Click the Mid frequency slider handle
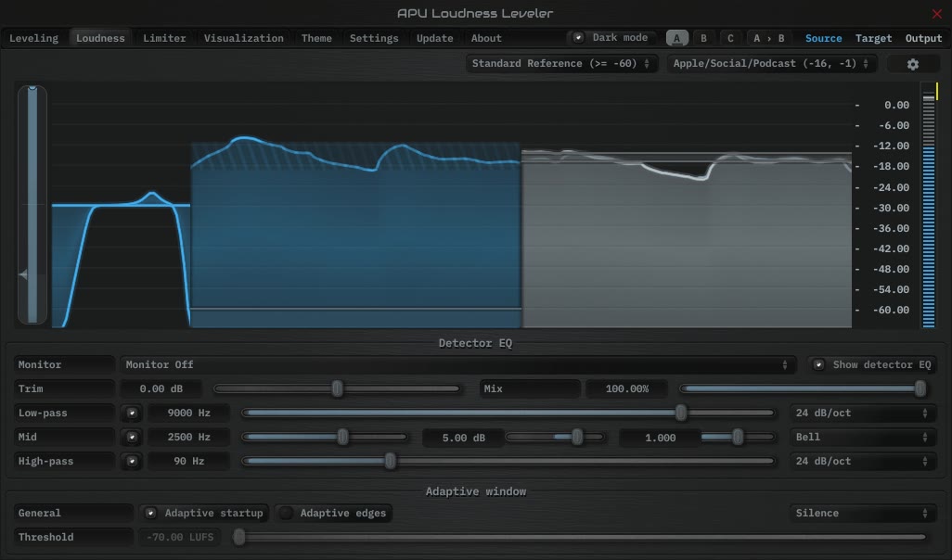952x560 pixels. (x=343, y=437)
